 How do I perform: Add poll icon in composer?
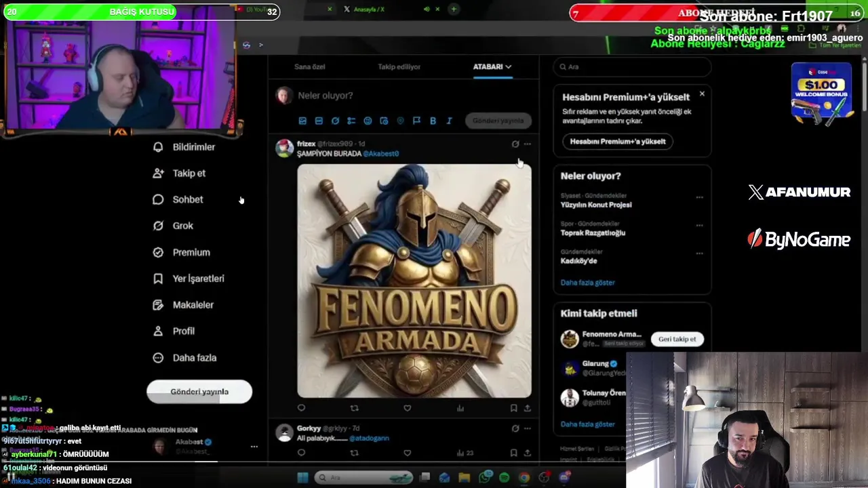(351, 121)
